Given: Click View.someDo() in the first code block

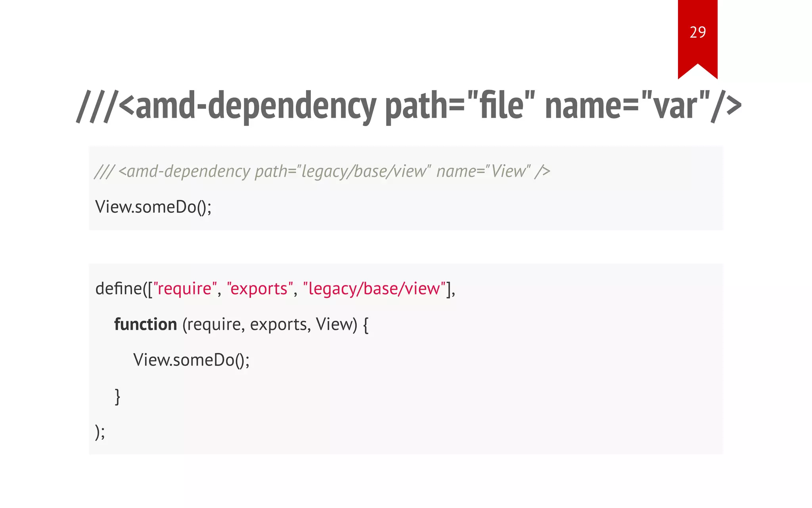Looking at the screenshot, I should 153,207.
